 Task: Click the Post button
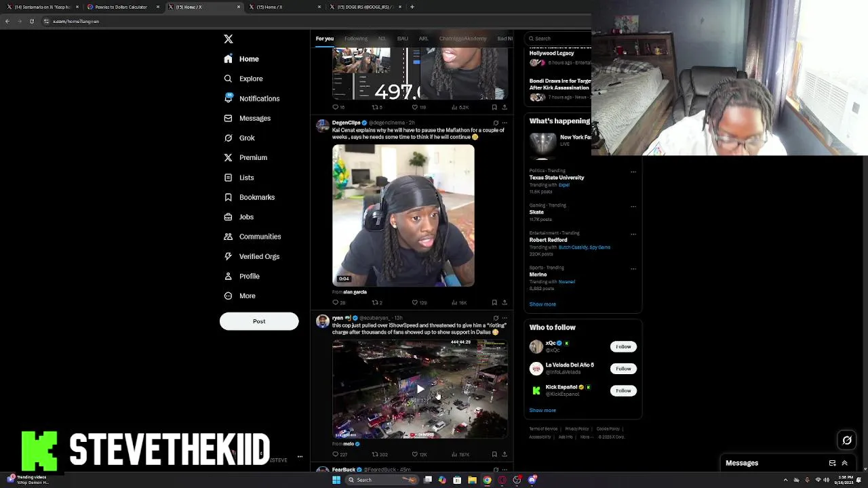pos(259,321)
